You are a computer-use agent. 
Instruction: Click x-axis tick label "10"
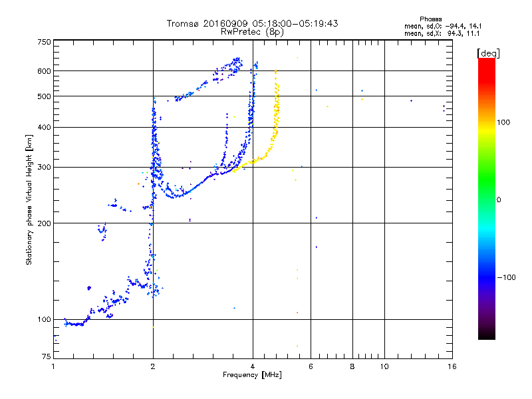(384, 366)
